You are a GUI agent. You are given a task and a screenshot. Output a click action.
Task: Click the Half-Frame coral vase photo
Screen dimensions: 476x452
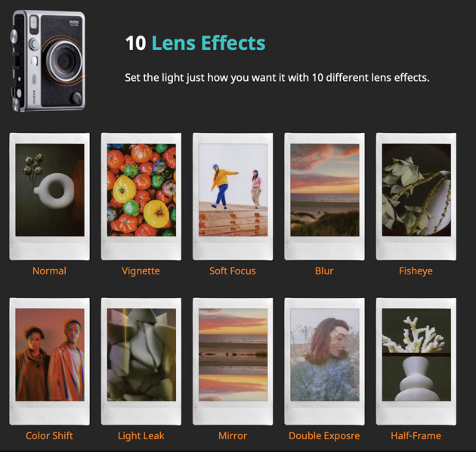416,354
